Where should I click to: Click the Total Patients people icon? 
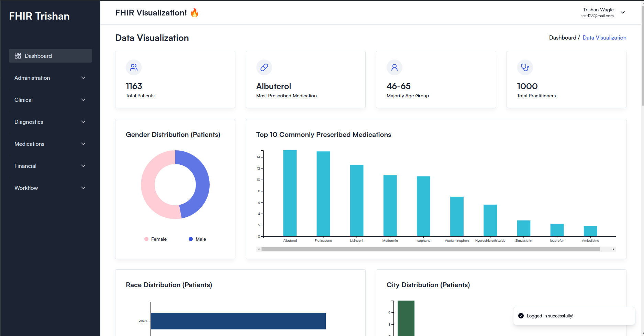[134, 67]
